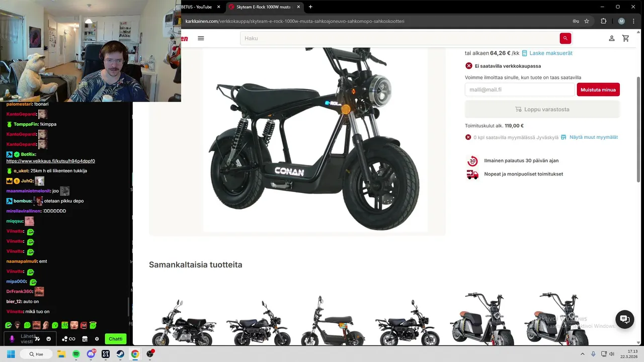Open the 7TV emote icon in chat input
The width and height of the screenshot is (644, 362).
[x=37, y=339]
